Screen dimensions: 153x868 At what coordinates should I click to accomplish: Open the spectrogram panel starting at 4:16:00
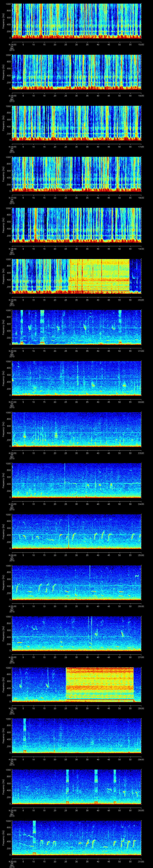tap(77, 123)
